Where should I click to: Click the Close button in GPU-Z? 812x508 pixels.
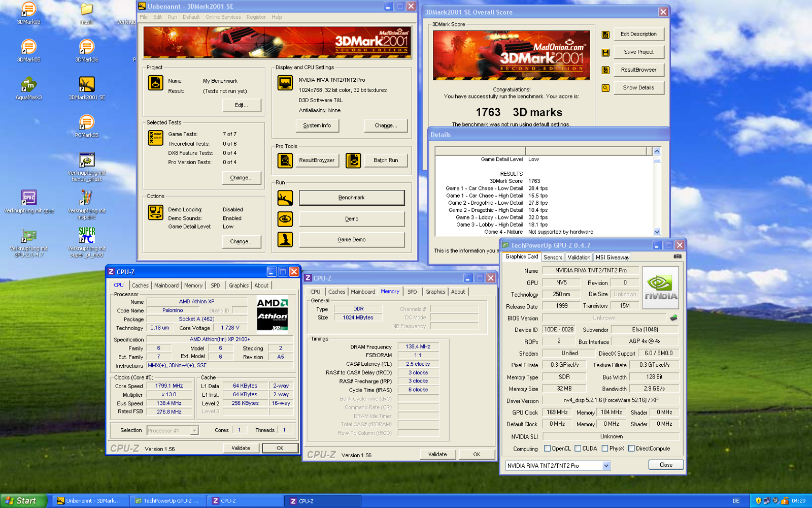(x=666, y=465)
